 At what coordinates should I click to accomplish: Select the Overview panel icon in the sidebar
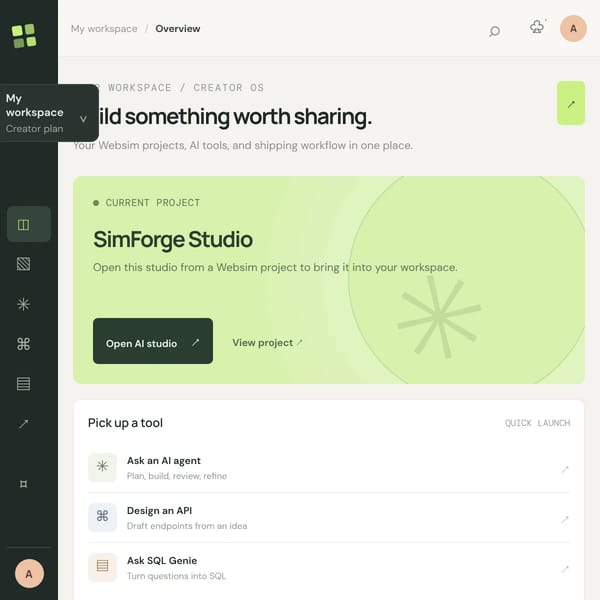coord(23,225)
